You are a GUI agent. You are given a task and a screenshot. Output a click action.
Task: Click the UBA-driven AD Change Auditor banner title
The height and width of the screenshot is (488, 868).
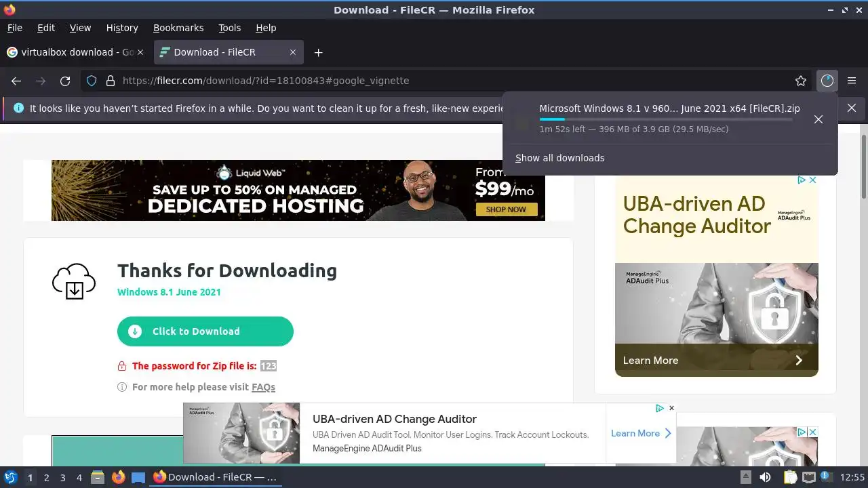tap(395, 419)
